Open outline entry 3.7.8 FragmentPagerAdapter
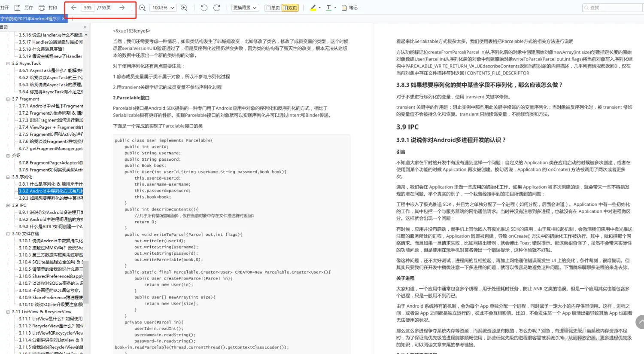 [x=51, y=163]
